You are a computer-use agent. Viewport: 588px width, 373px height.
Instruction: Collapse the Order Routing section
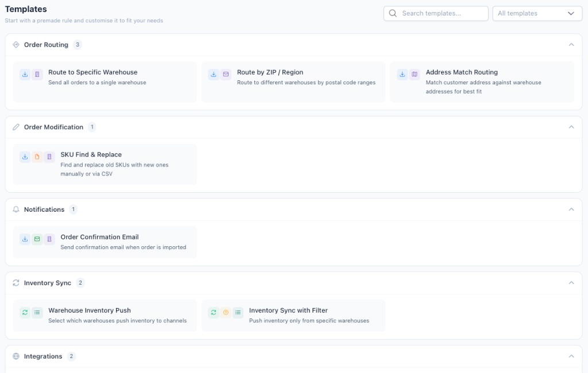pos(571,44)
